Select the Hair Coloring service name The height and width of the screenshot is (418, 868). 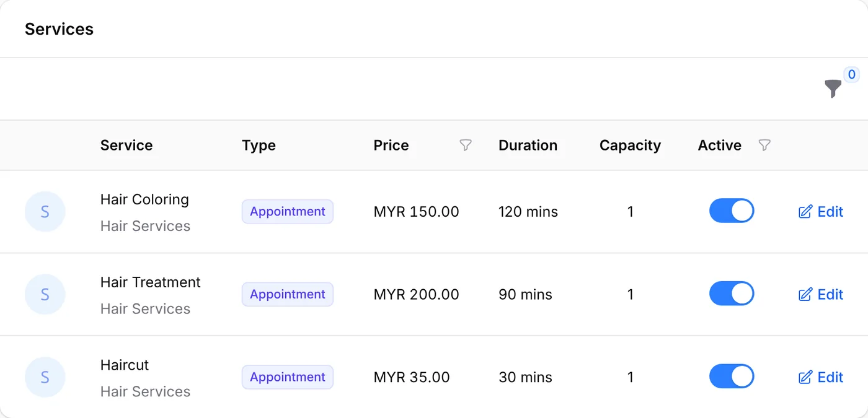pos(144,199)
